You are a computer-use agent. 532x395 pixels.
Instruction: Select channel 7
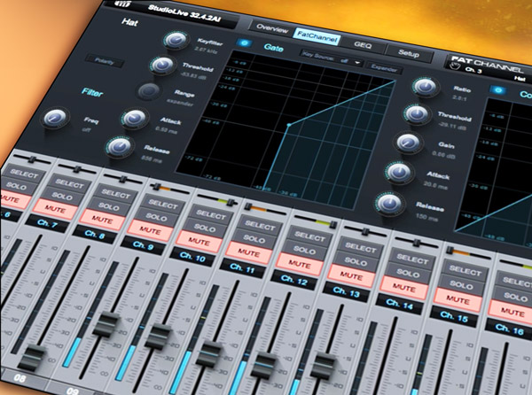pos(70,183)
